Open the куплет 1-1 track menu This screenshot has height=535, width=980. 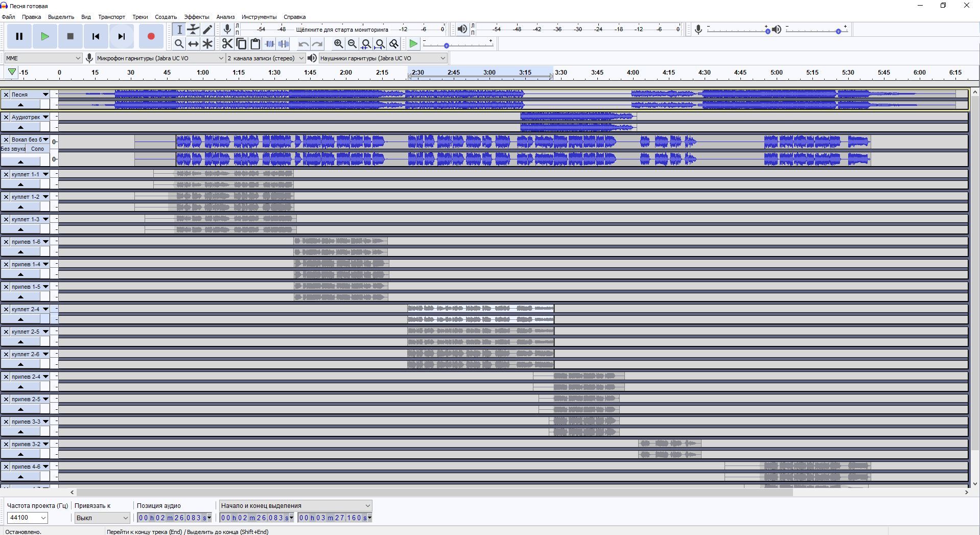30,174
